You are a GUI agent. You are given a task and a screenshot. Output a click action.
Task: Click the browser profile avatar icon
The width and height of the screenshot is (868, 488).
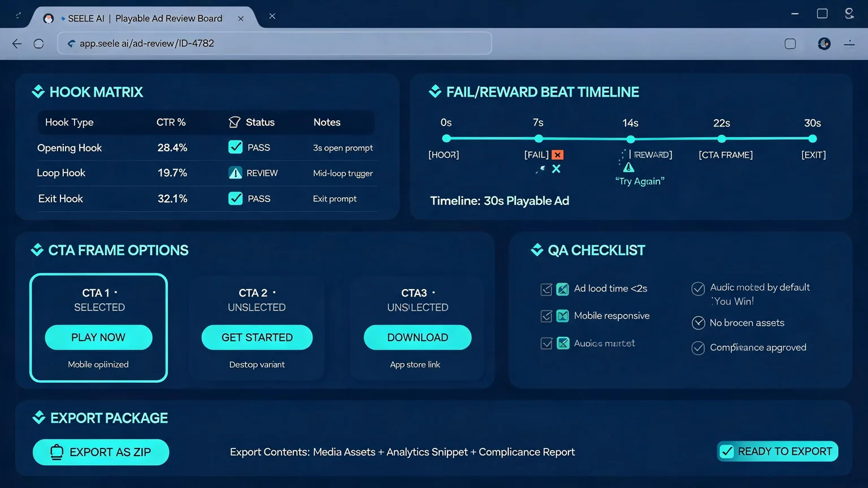pyautogui.click(x=824, y=43)
